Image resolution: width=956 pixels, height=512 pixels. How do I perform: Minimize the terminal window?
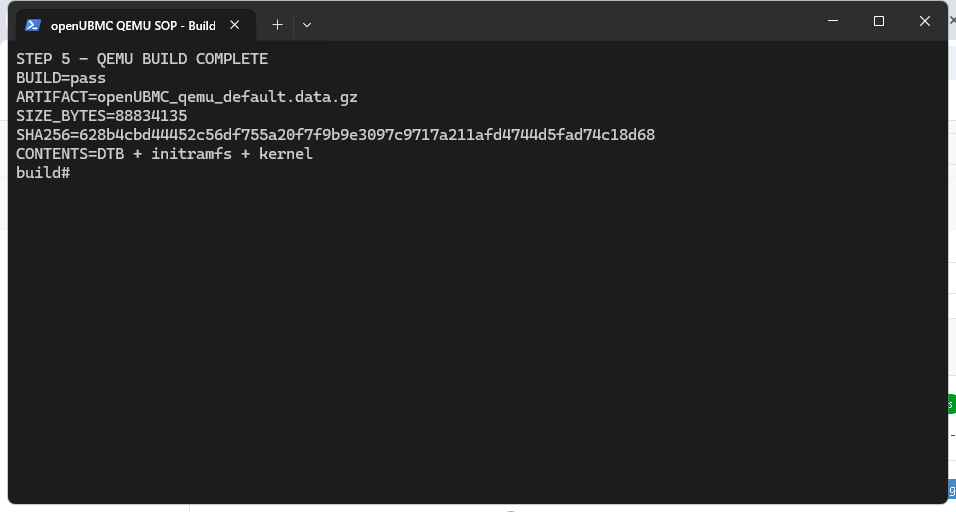(x=833, y=21)
